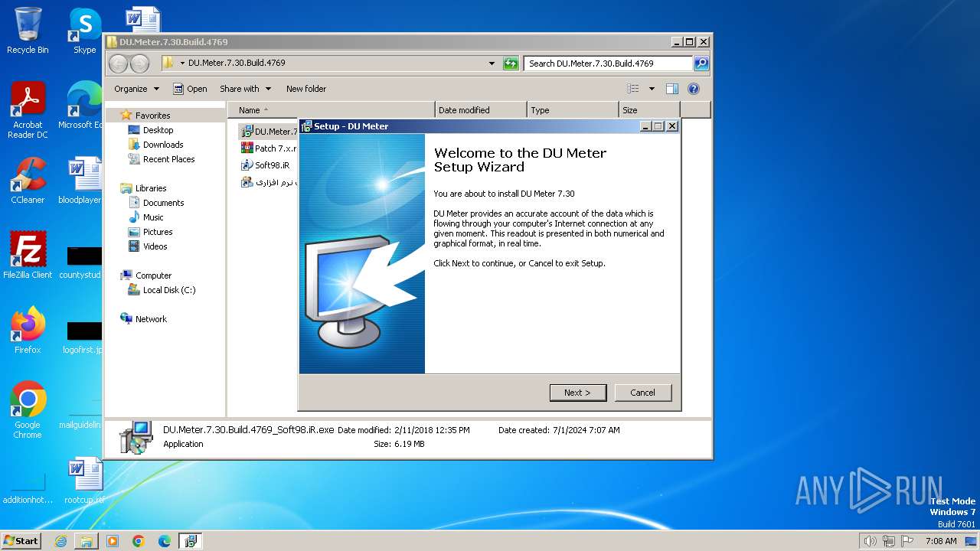Expand view options dropdown arrow
980x551 pixels.
(652, 89)
